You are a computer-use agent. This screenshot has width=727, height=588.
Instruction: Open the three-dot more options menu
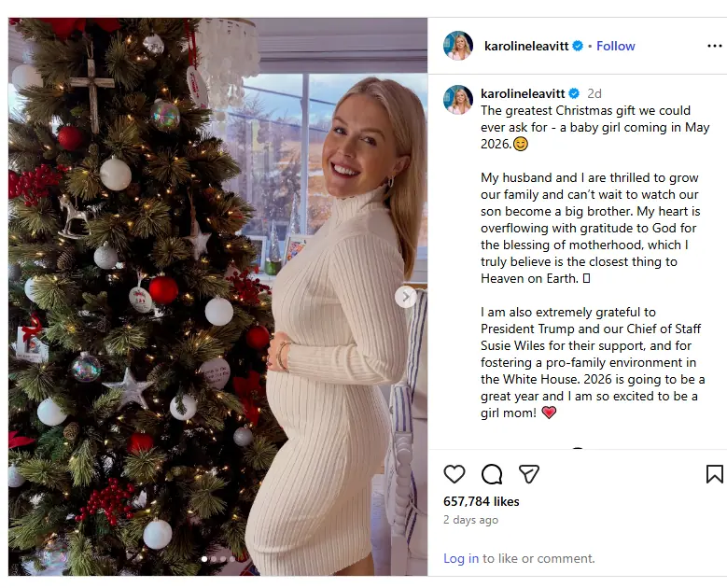[x=715, y=46]
